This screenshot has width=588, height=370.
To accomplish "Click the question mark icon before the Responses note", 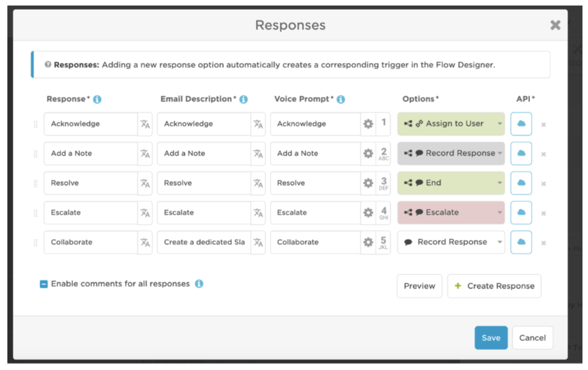I will tap(49, 64).
